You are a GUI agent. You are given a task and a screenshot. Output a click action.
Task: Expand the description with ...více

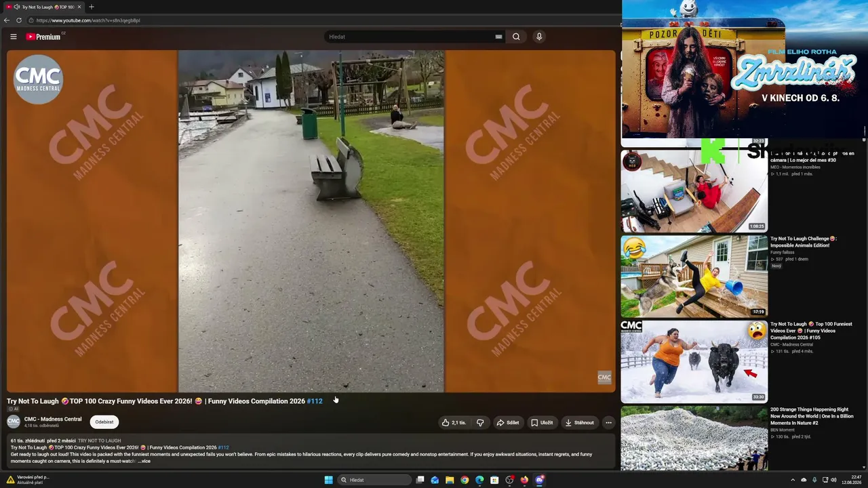pyautogui.click(x=144, y=461)
